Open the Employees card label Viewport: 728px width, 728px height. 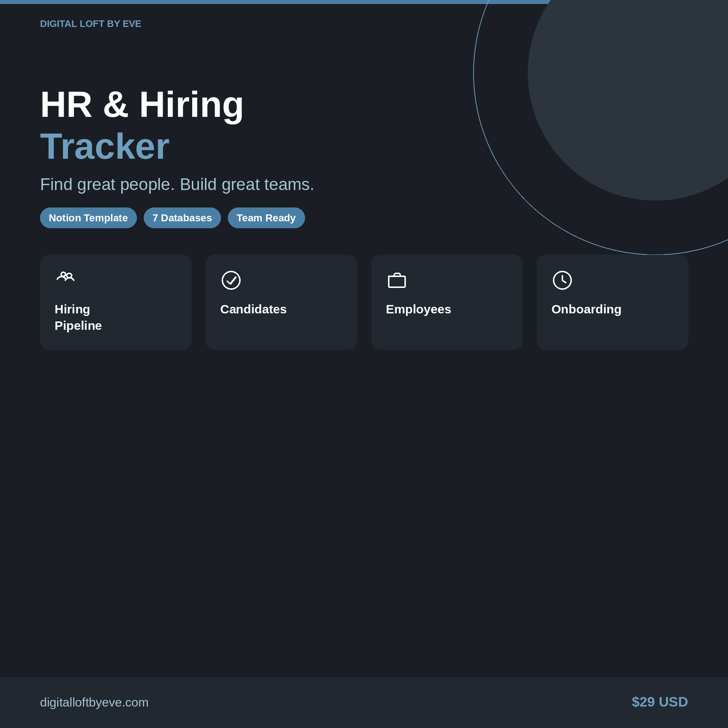point(418,309)
